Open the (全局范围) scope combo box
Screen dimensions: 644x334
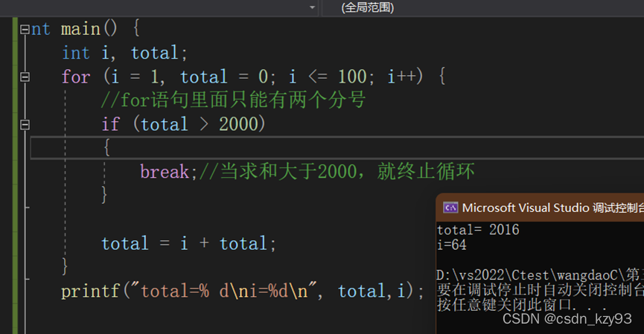[x=483, y=7]
